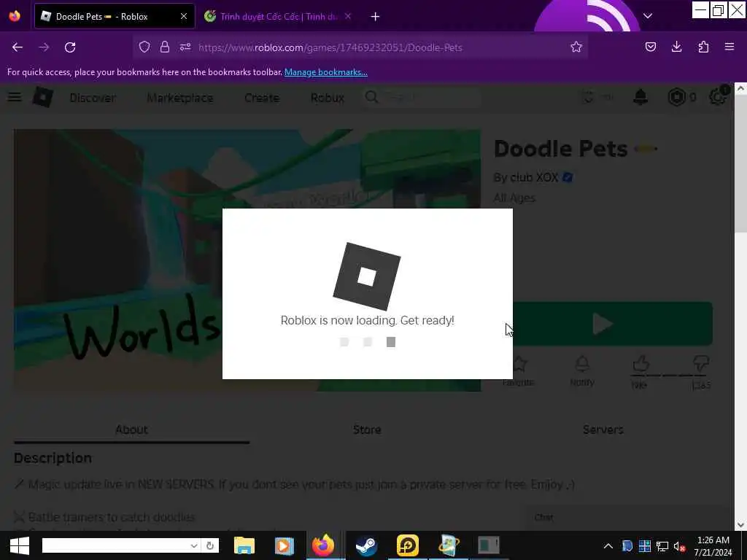747x560 pixels.
Task: Click the muted volume tray icon
Action: click(679, 546)
